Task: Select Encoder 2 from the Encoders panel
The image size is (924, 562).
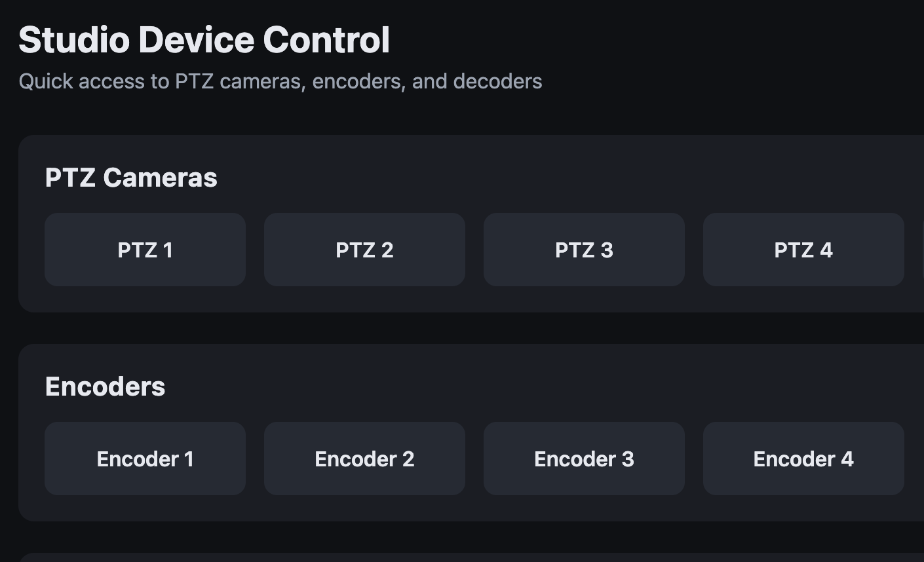Action: point(364,459)
